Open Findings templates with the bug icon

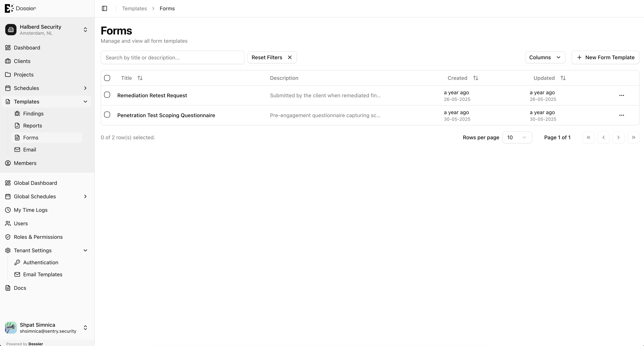47,114
